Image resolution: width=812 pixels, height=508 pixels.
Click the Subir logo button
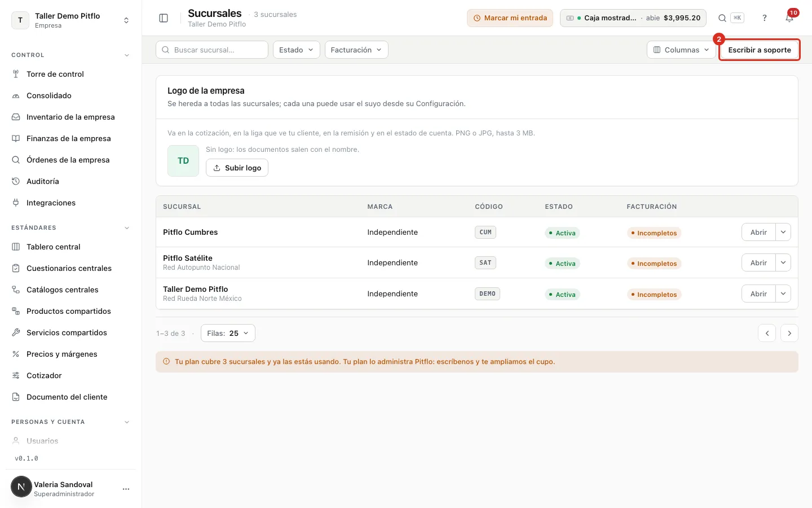(x=237, y=168)
